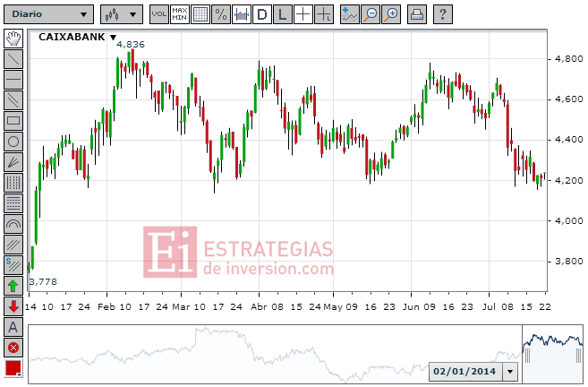The width and height of the screenshot is (588, 387).
Task: Open the red color swatch picker
Action: (13, 368)
